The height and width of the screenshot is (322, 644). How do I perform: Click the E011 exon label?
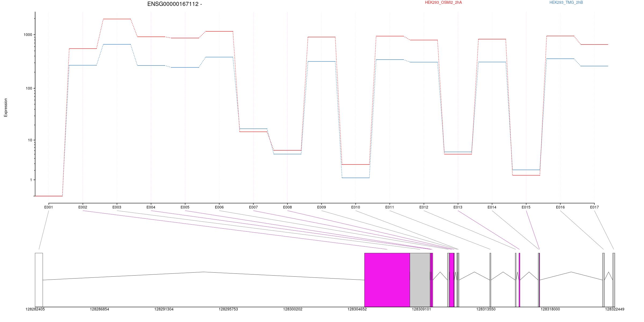point(390,207)
